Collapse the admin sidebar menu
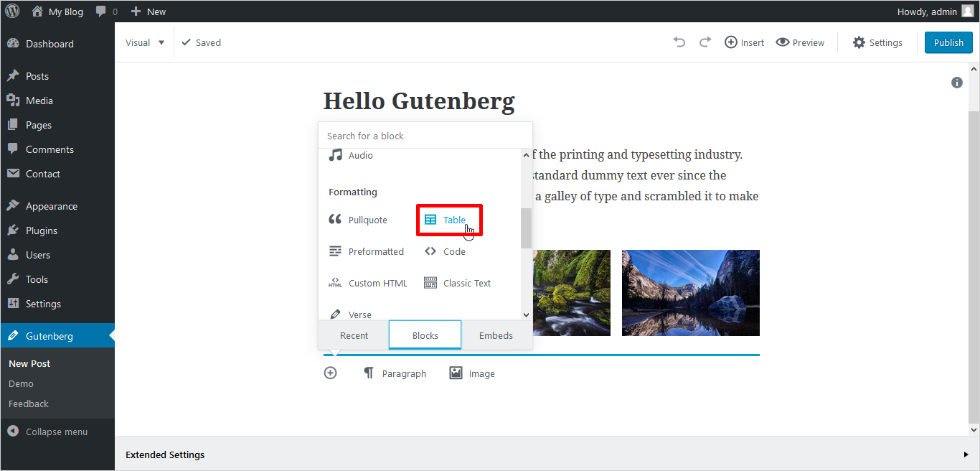Viewport: 980px width, 471px height. (48, 432)
